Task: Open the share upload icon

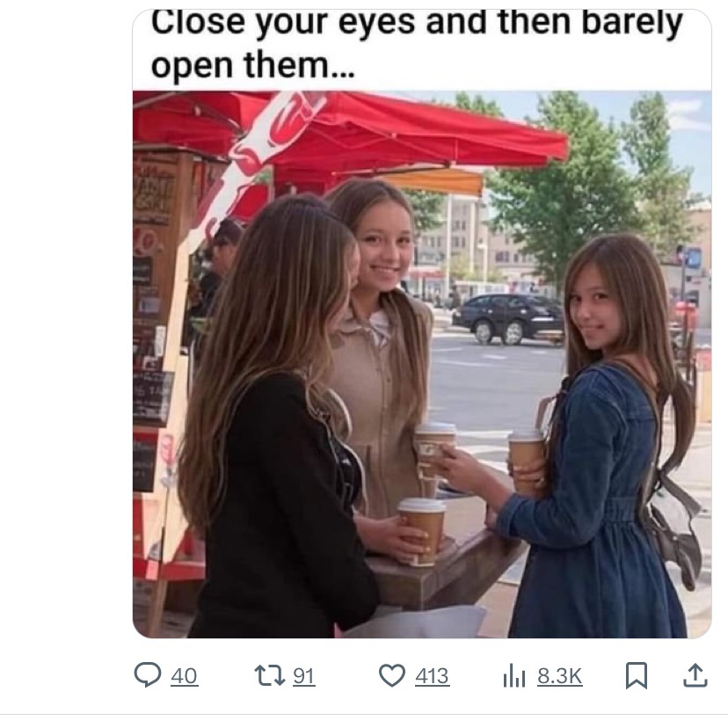Action: pos(695,675)
